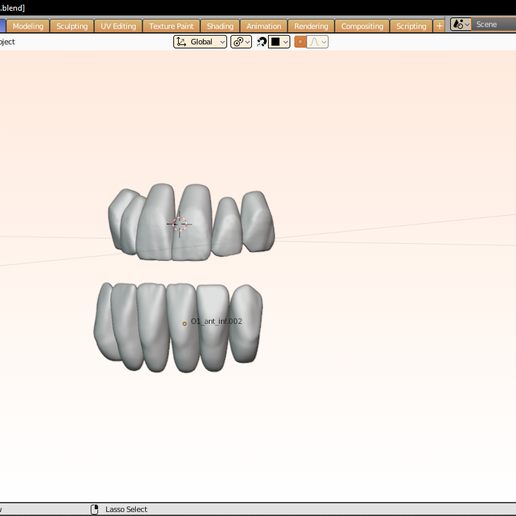Click the orange origin point of lower teeth
Viewport: 516px width, 516px height.
[185, 323]
